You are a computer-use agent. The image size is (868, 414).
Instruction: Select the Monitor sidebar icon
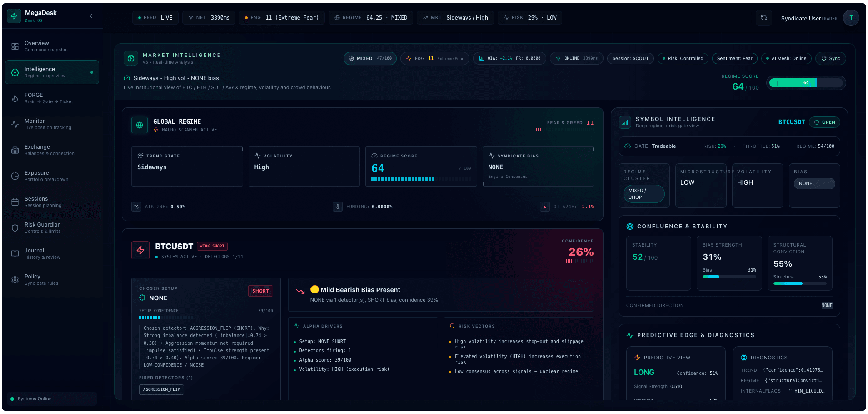tap(15, 124)
